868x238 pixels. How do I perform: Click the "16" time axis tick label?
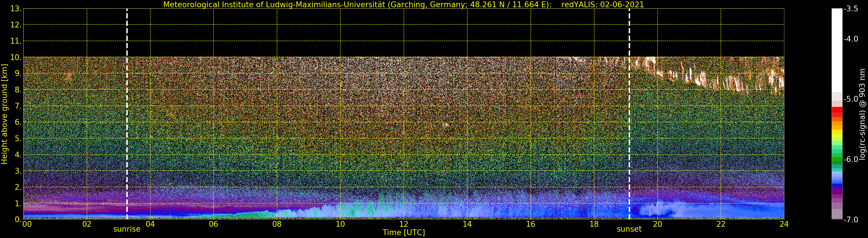click(531, 224)
